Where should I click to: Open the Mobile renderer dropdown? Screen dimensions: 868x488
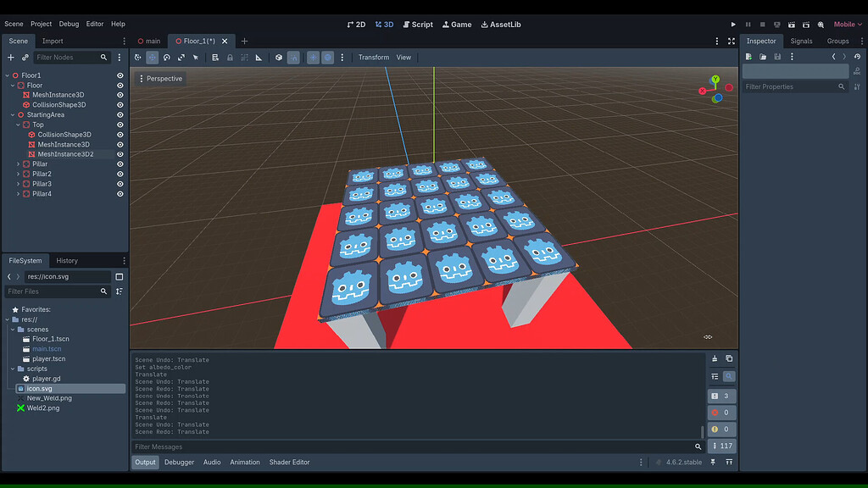point(848,25)
